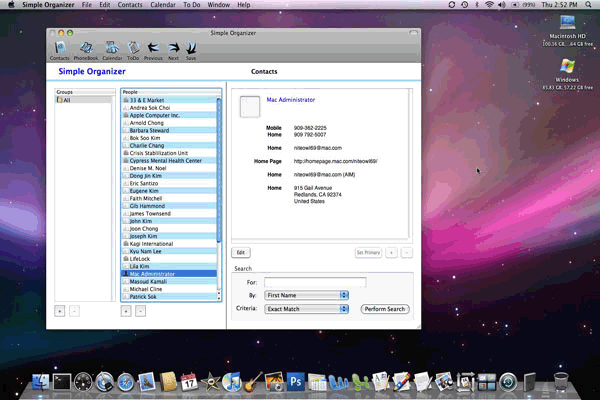
Task: Click the Save toolbar icon
Action: coord(191,51)
